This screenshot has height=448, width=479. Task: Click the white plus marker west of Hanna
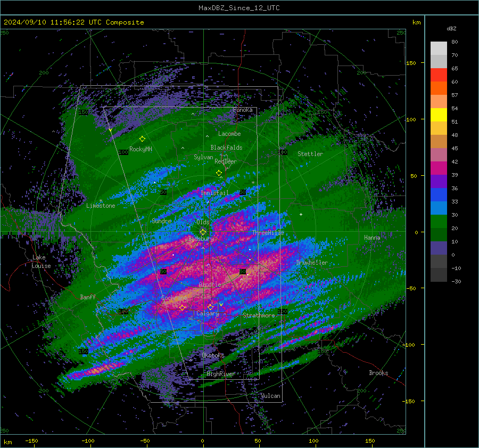tap(301, 214)
